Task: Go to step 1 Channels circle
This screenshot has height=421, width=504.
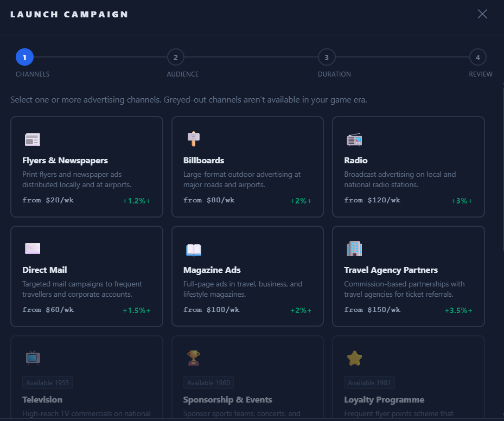Action: [24, 57]
